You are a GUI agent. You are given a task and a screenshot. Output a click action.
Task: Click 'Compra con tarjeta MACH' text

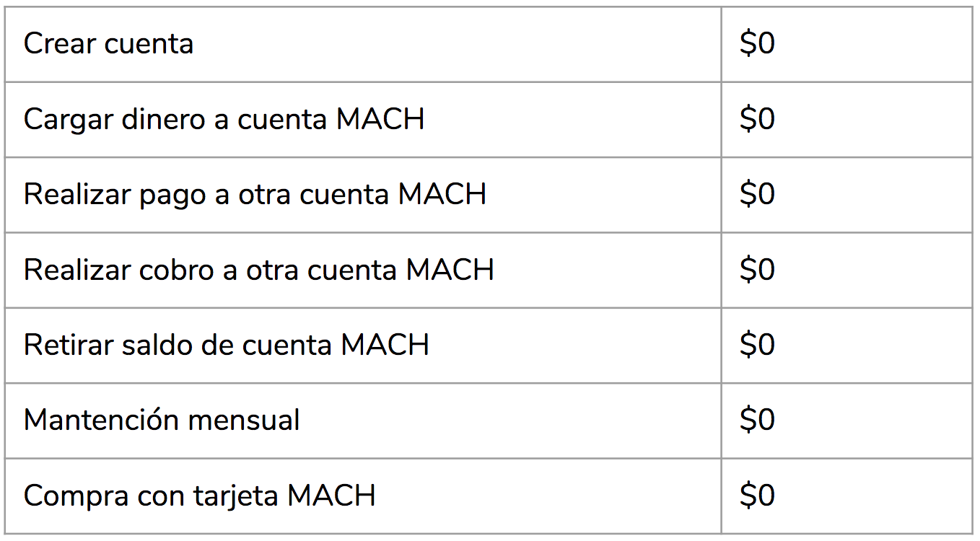pos(200,496)
